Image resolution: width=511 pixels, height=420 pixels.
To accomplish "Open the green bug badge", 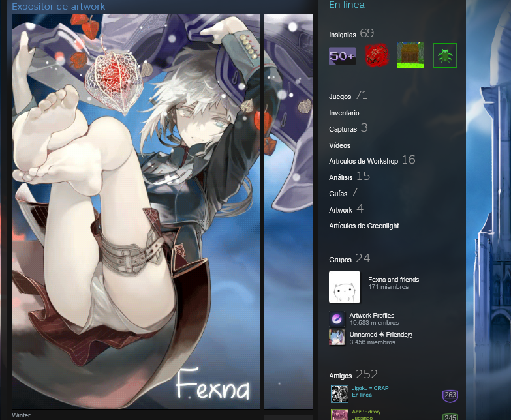I will pyautogui.click(x=445, y=55).
